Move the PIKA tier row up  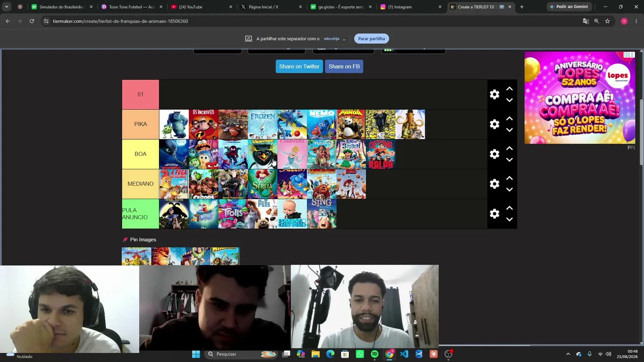pos(509,119)
